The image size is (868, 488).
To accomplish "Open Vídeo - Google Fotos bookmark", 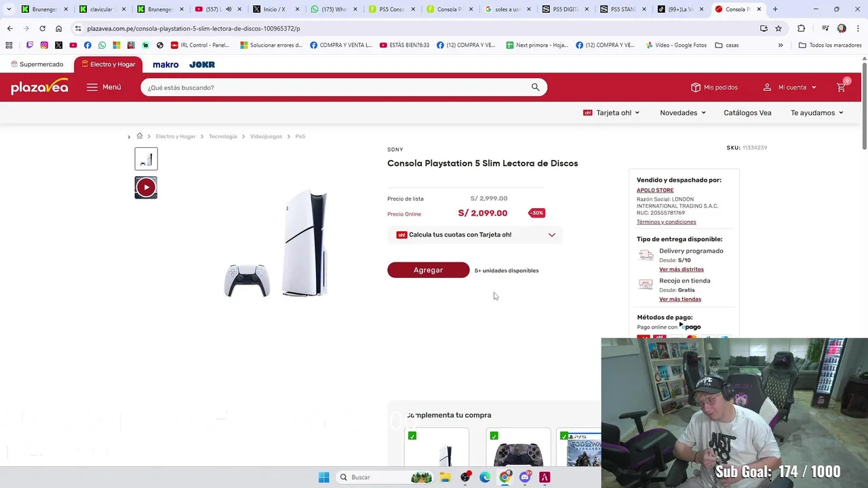I will (675, 45).
